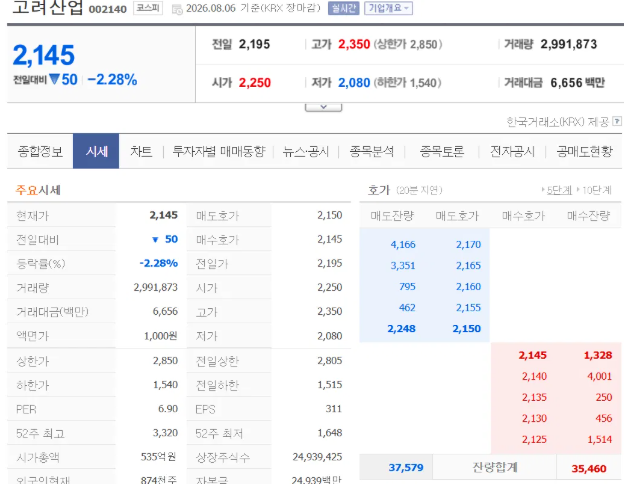Select the 시세 tab
This screenshot has height=484, width=624.
(96, 151)
